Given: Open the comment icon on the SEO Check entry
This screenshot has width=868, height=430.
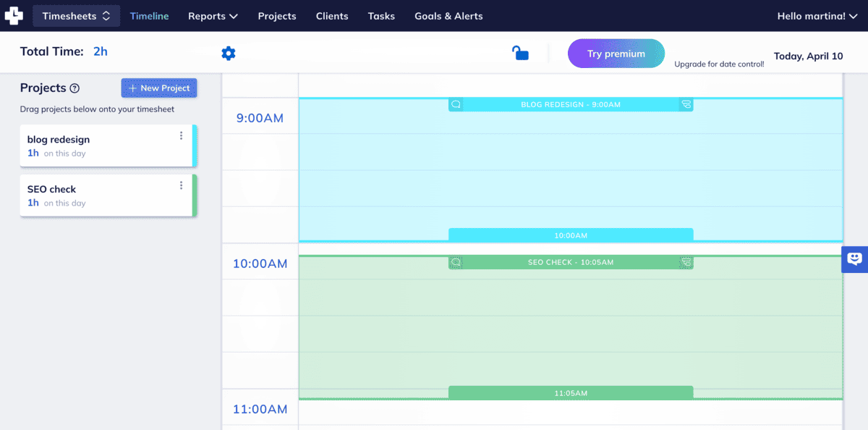Looking at the screenshot, I should [455, 262].
